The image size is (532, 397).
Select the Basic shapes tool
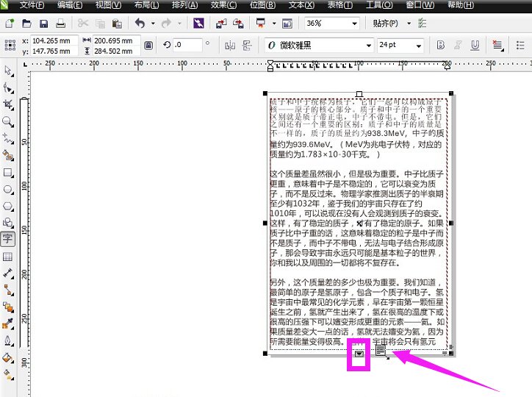(8, 223)
